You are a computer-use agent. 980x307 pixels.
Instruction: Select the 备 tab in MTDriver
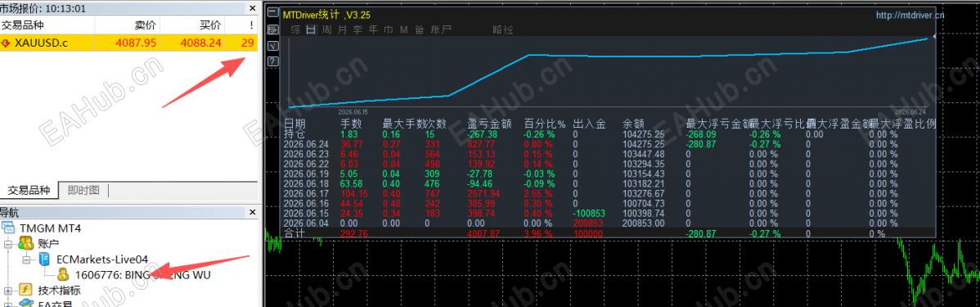pyautogui.click(x=420, y=29)
